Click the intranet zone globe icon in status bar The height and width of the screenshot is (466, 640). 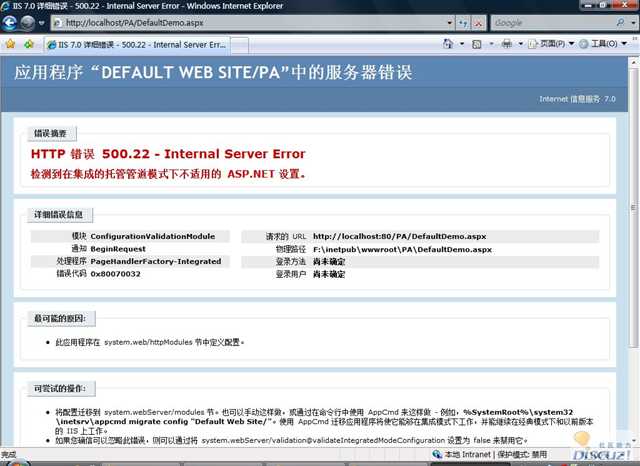point(437,454)
